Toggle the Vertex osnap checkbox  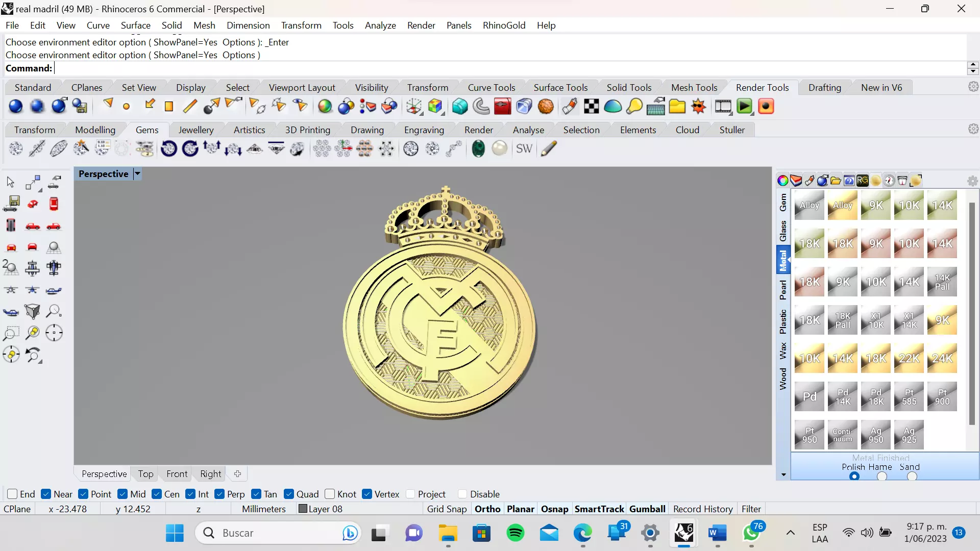pos(367,494)
